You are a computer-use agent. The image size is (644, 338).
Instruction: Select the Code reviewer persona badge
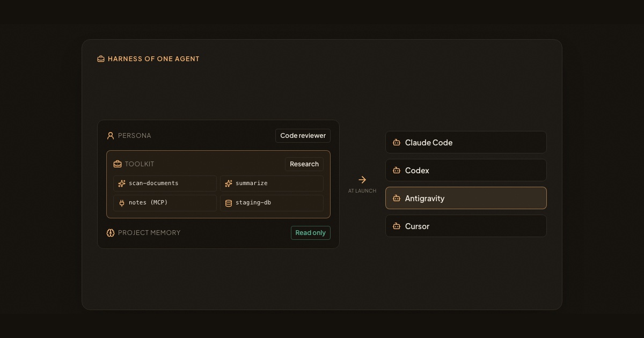(303, 136)
